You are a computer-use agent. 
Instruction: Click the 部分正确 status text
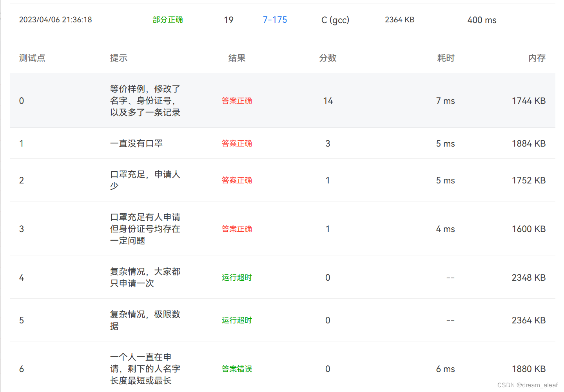(168, 20)
